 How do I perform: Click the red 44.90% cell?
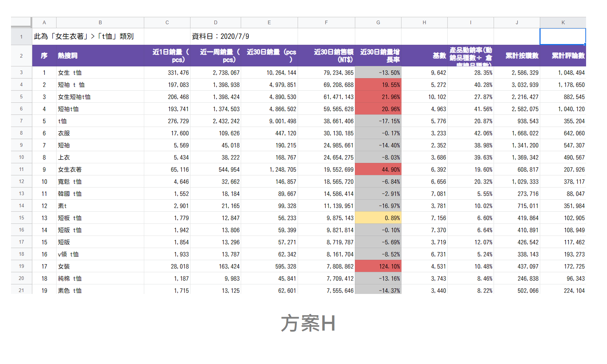378,170
